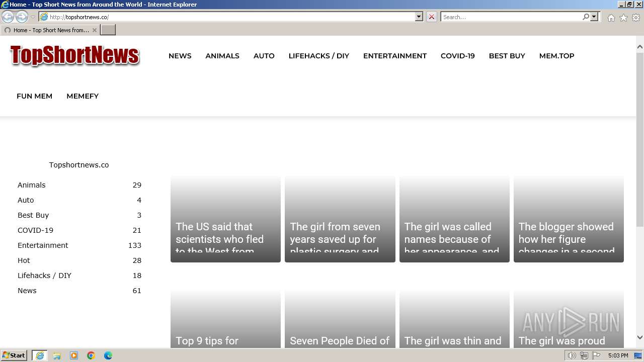Go to the browser Home icon

click(611, 18)
